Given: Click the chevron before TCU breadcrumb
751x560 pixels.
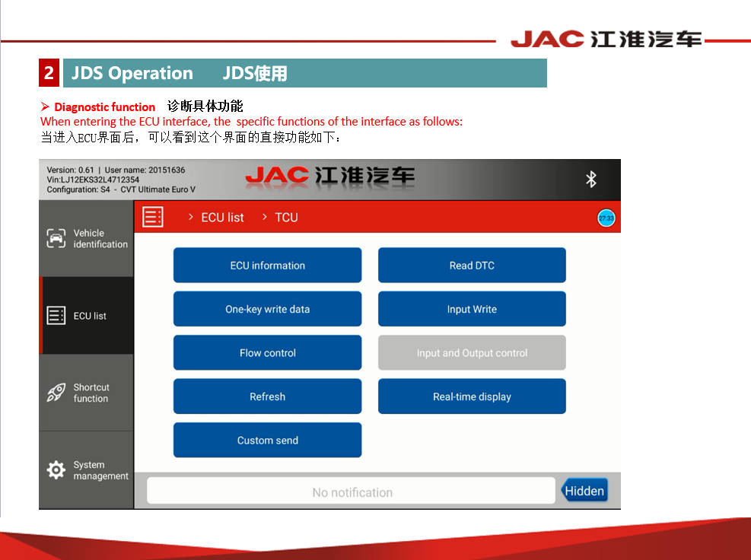Looking at the screenshot, I should [264, 217].
